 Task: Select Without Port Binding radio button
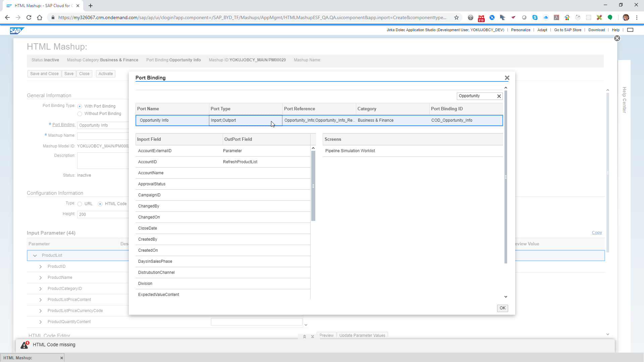[80, 114]
